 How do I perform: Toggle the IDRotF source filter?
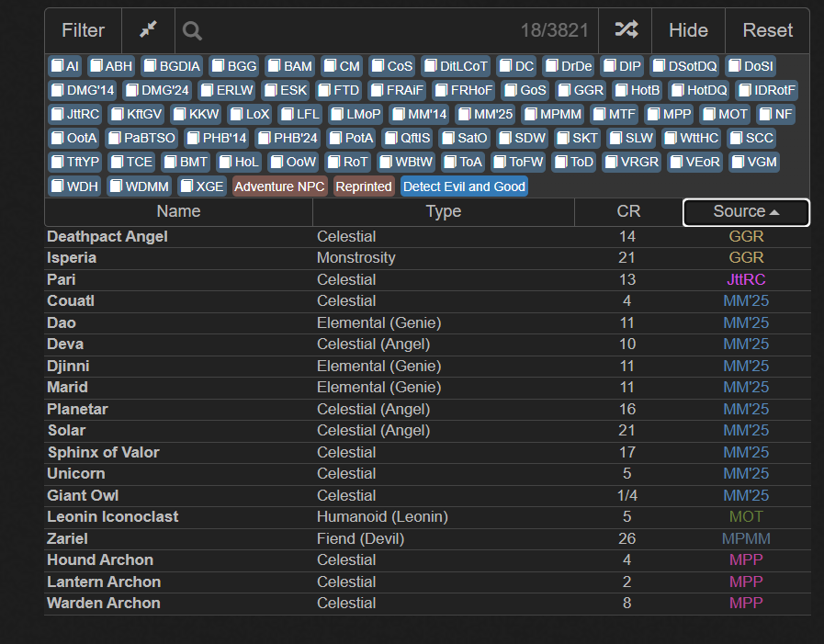tap(767, 90)
